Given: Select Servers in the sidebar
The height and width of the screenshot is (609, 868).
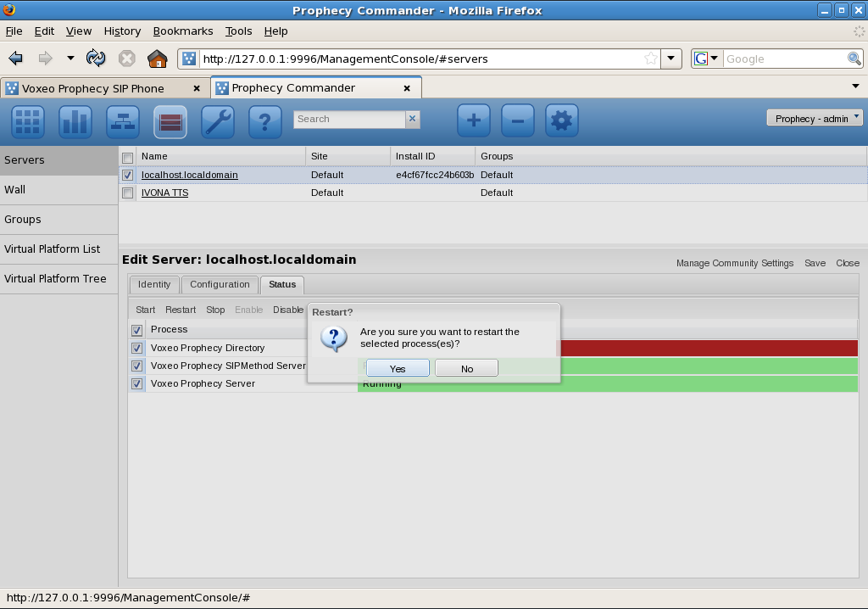Looking at the screenshot, I should coord(58,160).
